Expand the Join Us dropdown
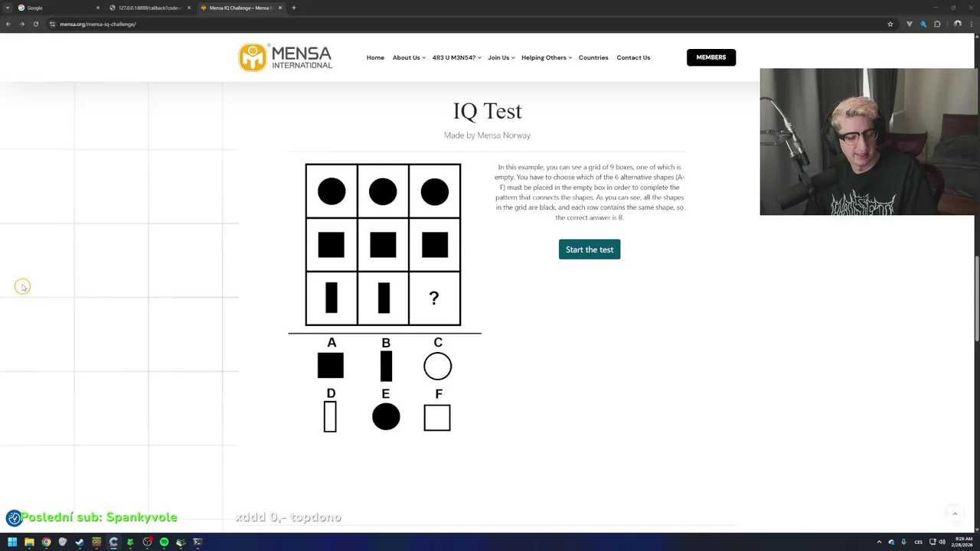The width and height of the screenshot is (980, 551). click(501, 57)
